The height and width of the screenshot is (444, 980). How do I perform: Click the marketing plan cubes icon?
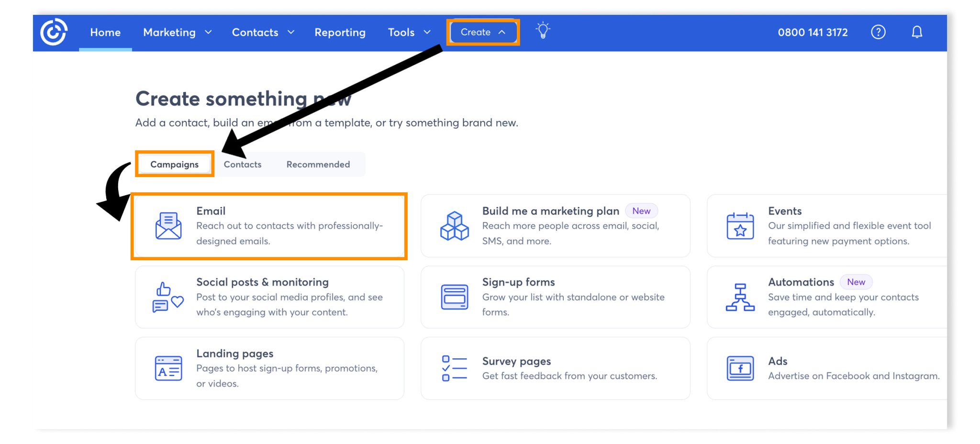[x=454, y=225]
